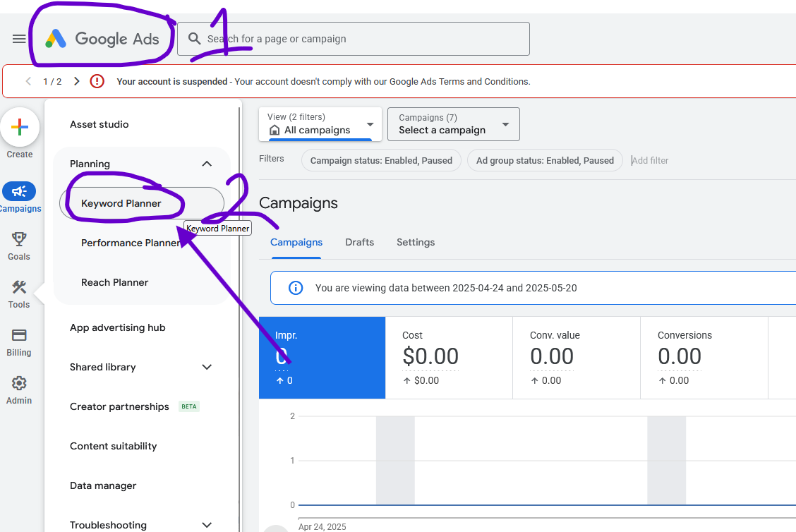Viewport: 796px width, 532px height.
Task: Expand the Shared library section
Action: (206, 367)
